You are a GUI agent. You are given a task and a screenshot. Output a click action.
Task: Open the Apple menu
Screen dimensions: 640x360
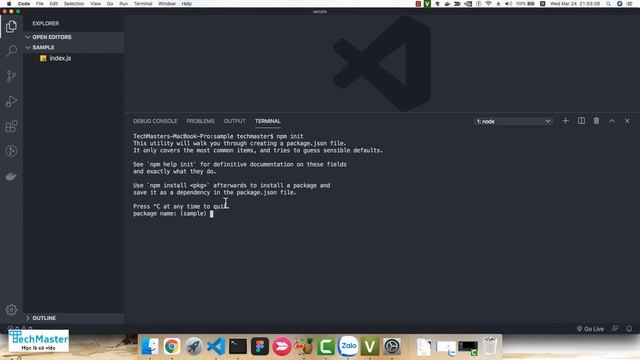coord(9,4)
